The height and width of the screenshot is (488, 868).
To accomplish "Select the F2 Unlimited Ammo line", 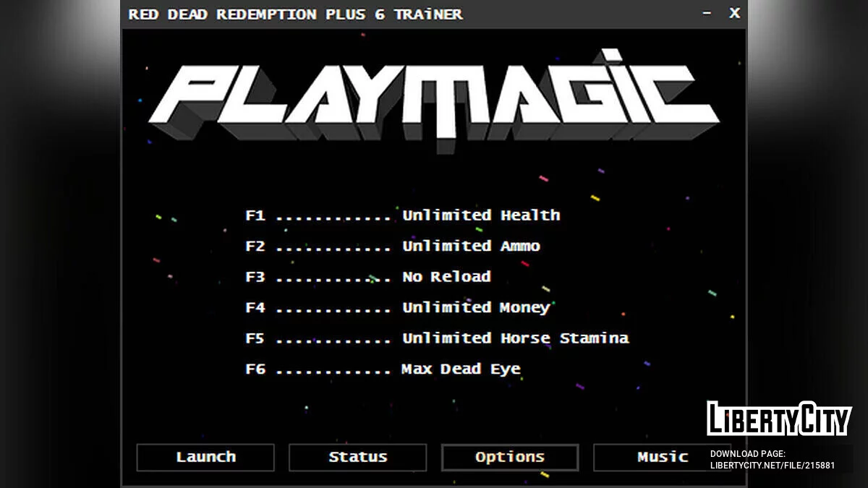I will click(393, 246).
